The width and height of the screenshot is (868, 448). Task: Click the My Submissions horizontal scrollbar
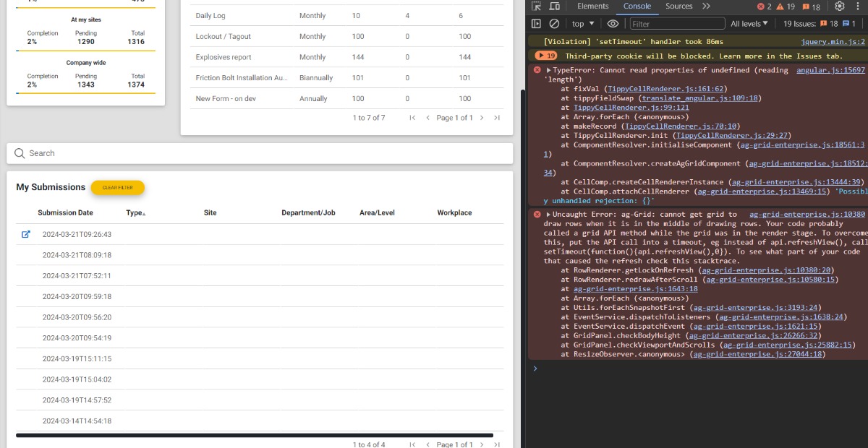[255, 435]
